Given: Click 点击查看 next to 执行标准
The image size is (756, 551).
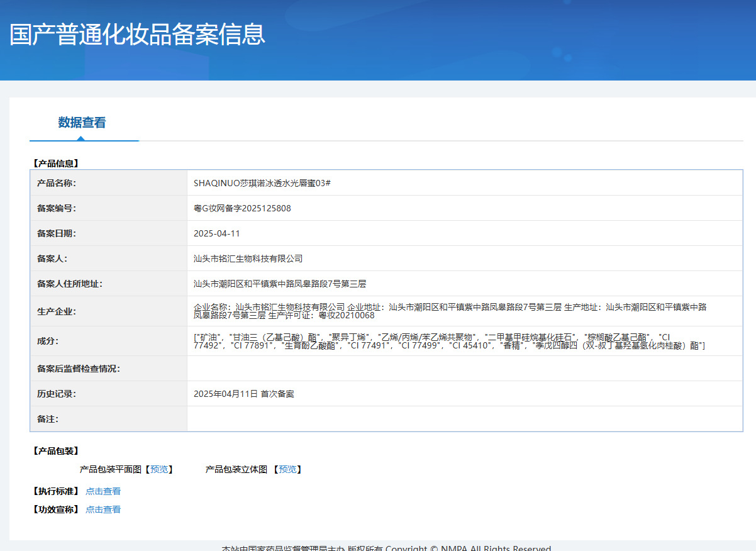Looking at the screenshot, I should (x=103, y=491).
